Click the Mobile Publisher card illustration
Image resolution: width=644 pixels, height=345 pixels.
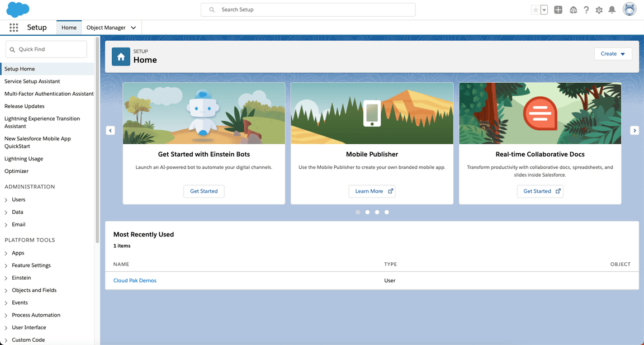(x=372, y=114)
